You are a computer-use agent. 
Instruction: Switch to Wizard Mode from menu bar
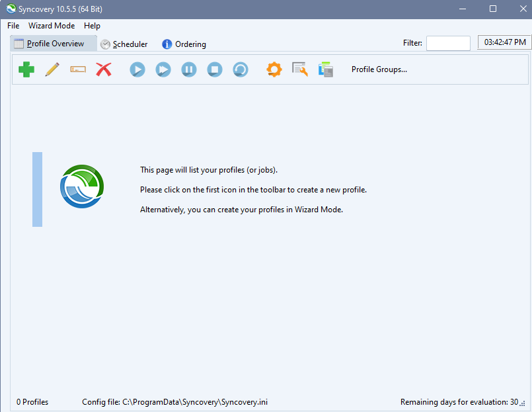coord(52,26)
